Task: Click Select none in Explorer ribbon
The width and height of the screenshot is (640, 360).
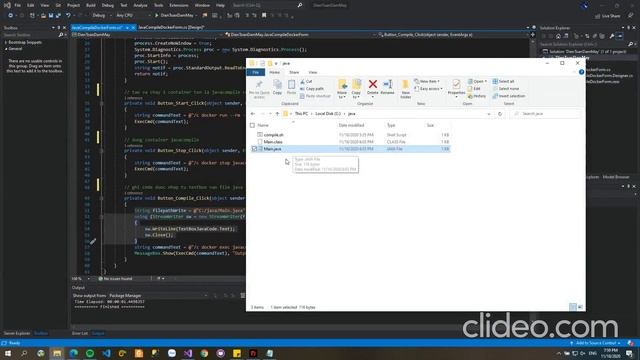Action: tap(506, 89)
